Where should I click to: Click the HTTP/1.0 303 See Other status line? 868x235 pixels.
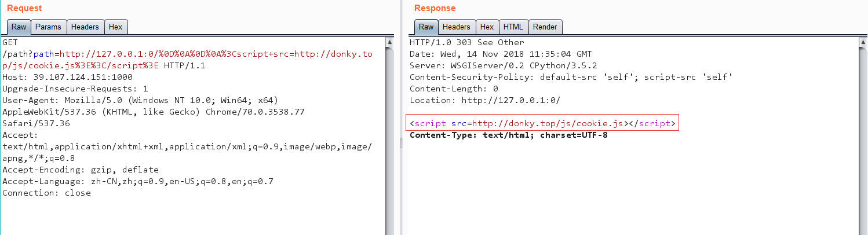point(466,42)
